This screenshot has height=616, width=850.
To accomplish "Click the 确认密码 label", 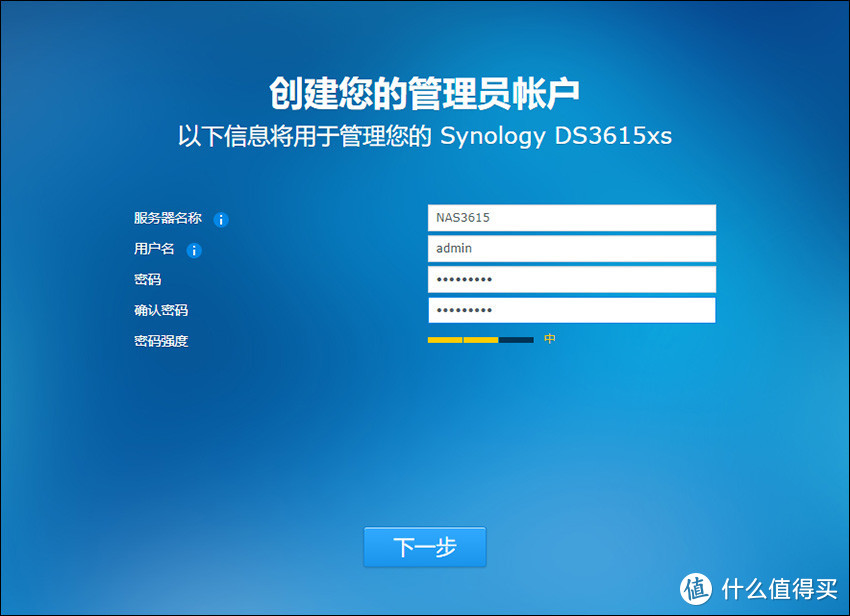I will point(161,311).
